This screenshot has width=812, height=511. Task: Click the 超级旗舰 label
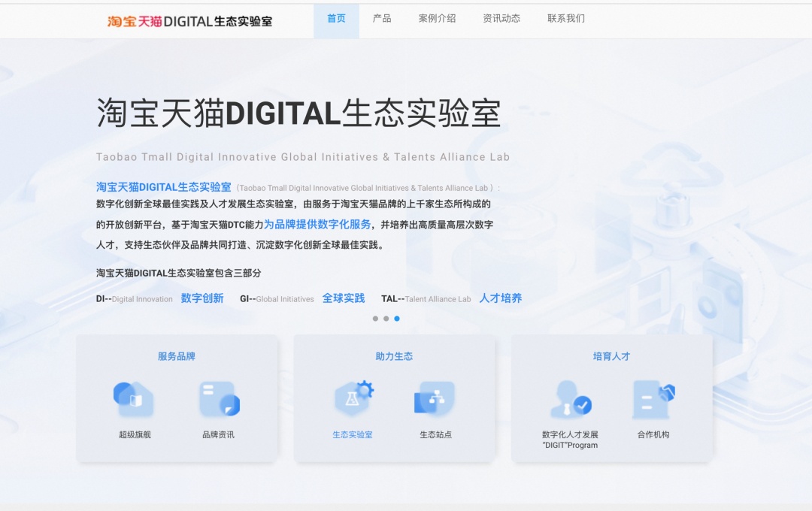135,435
